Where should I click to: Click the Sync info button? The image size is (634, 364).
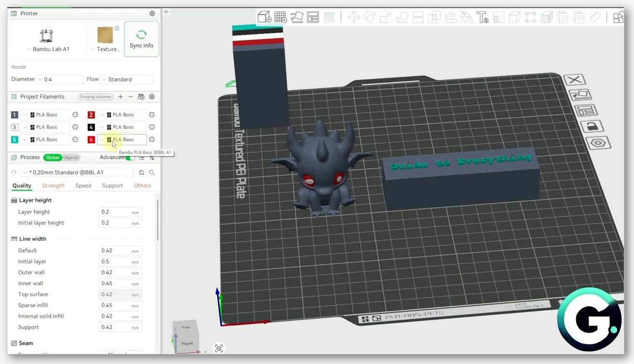[x=142, y=39]
